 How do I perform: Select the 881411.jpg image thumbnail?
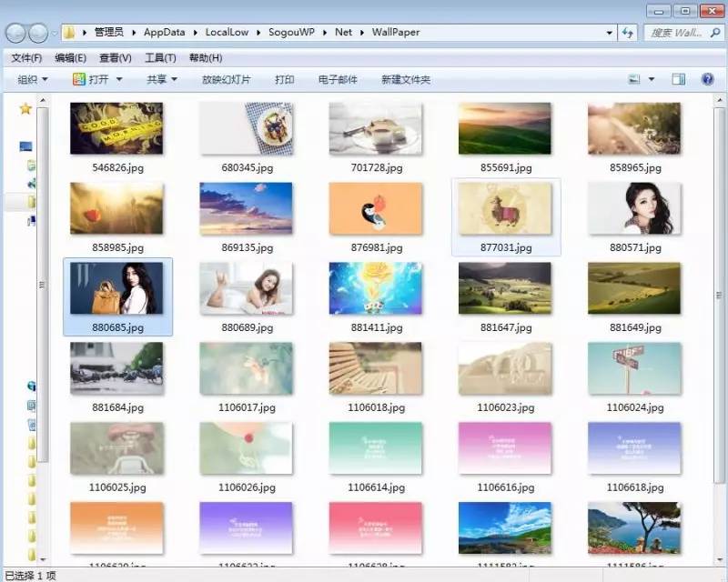click(376, 289)
